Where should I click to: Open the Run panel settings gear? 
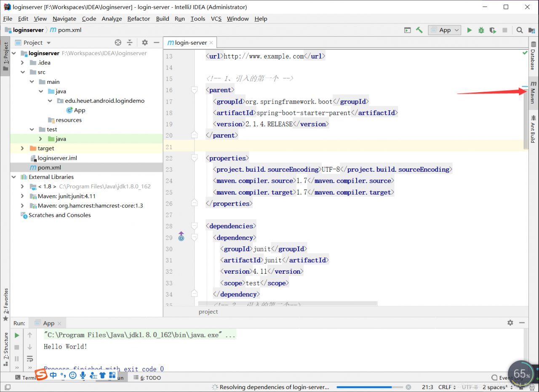[x=510, y=323]
